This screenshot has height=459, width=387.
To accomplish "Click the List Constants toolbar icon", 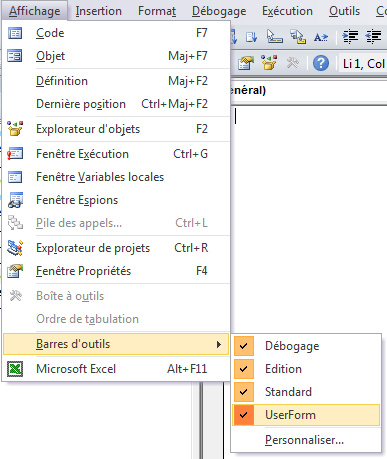I will [233, 37].
